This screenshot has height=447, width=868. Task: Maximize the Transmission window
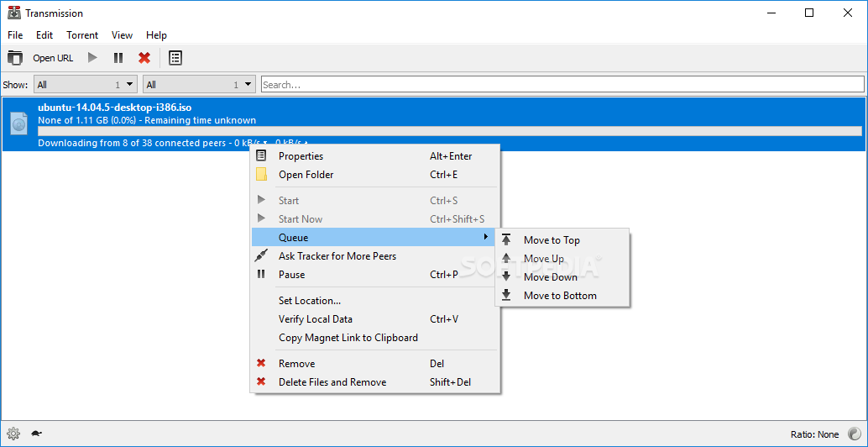pos(809,13)
